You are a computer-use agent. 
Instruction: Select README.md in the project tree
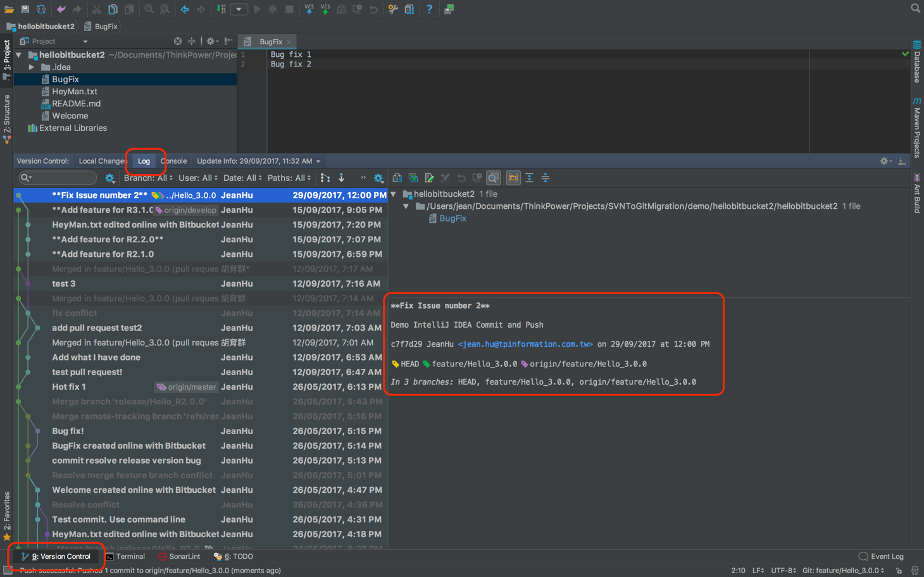[76, 104]
